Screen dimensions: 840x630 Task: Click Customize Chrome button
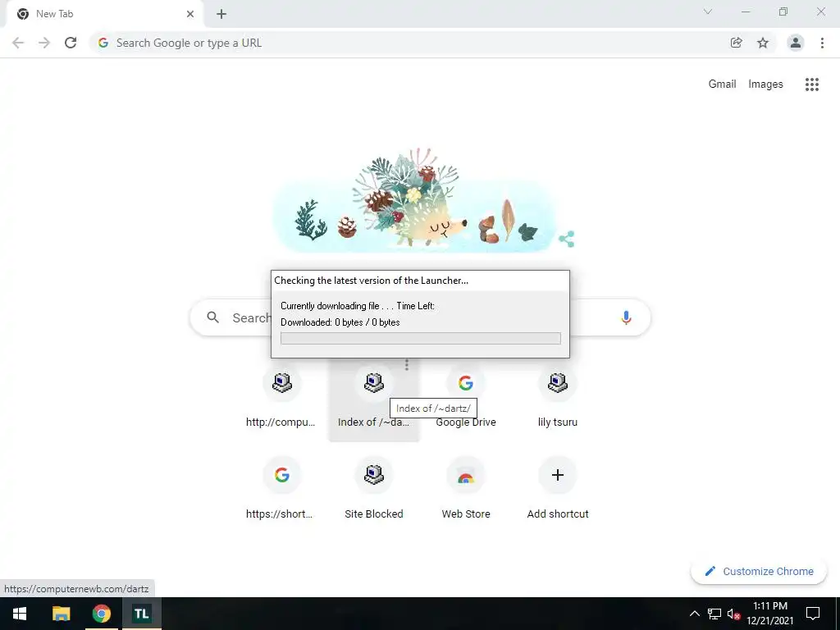click(x=759, y=572)
